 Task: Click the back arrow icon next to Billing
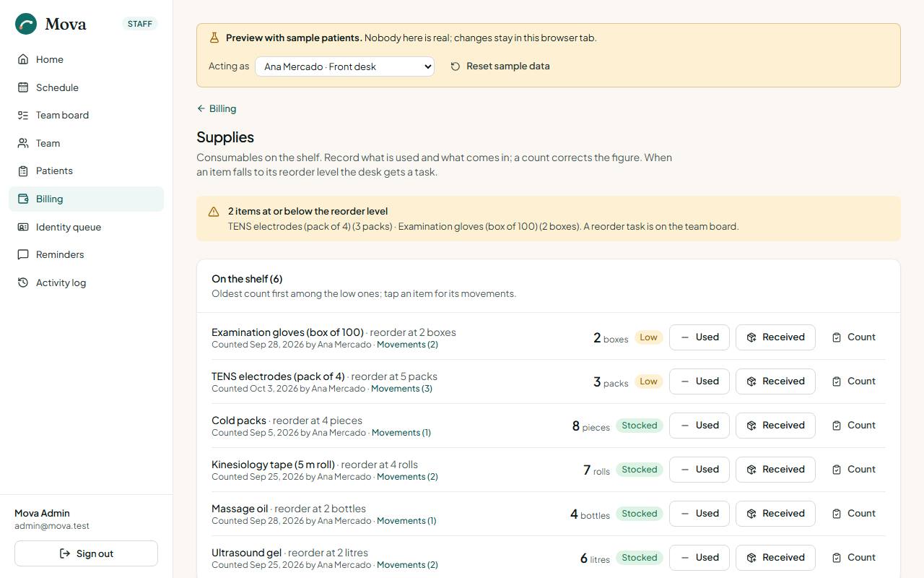201,108
